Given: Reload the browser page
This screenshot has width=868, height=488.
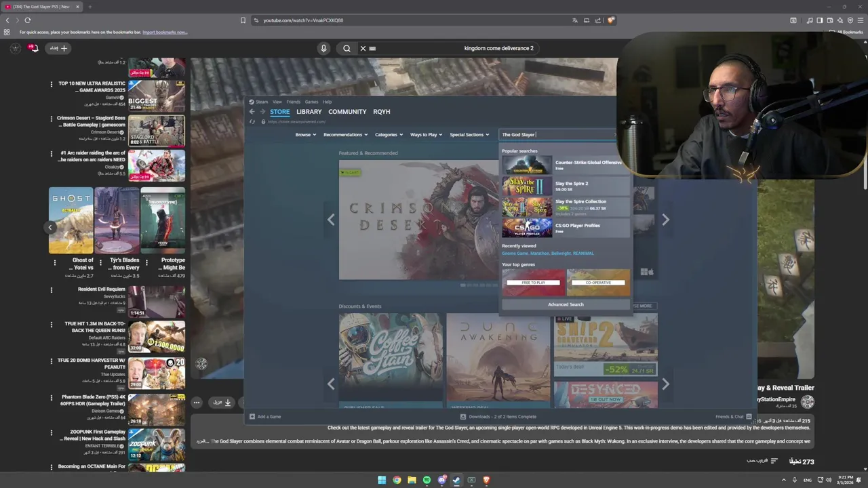Looking at the screenshot, I should click(x=27, y=20).
